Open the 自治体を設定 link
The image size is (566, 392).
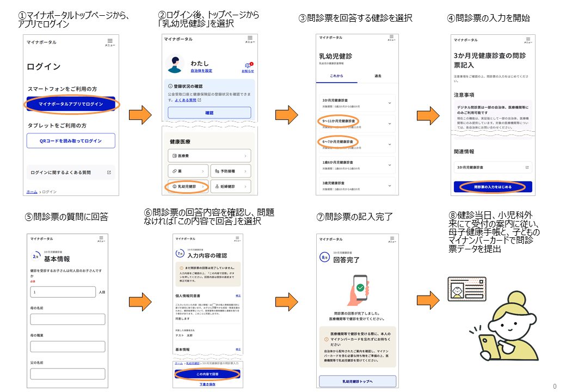(201, 71)
